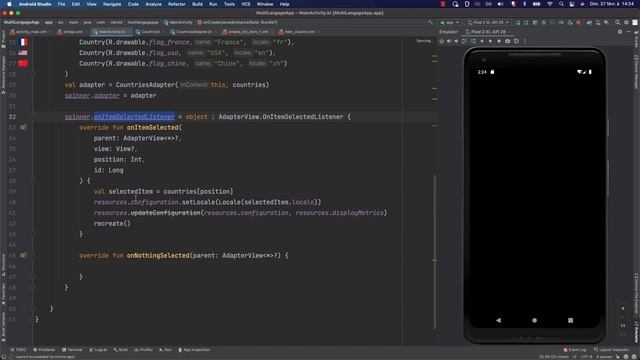Click the override gutter icon beside onItemSelected
The height and width of the screenshot is (360, 640).
click(23, 127)
